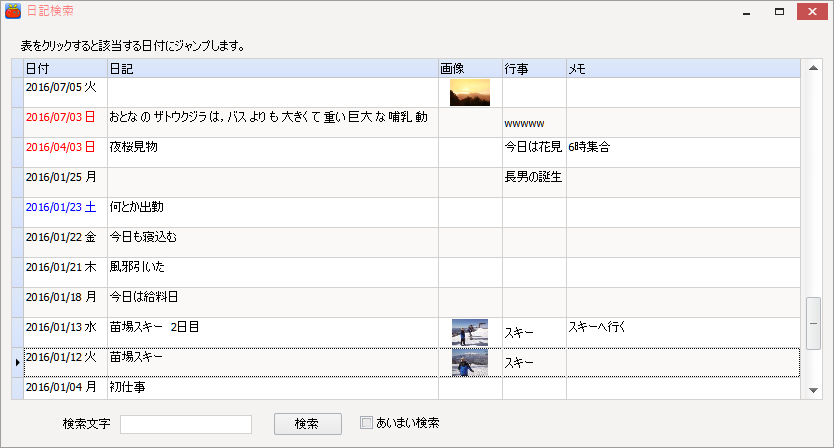834x448 pixels.
Task: Click スキー event cell for 2016/01/13
Action: pos(534,333)
